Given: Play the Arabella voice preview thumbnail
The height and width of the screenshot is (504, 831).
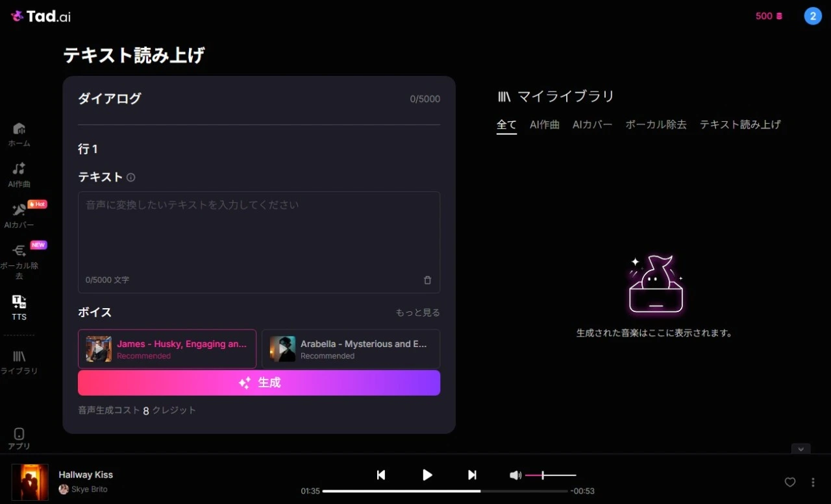Looking at the screenshot, I should point(282,349).
